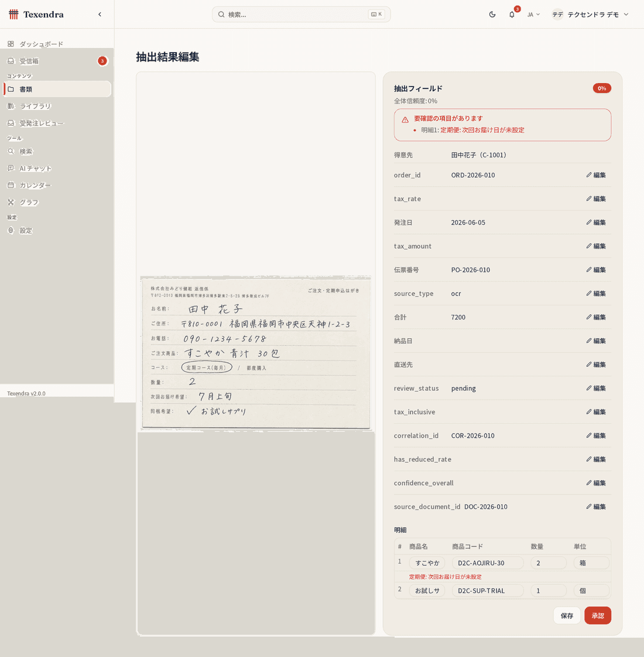
Task: Edit the tax_amount field
Action: pos(596,246)
